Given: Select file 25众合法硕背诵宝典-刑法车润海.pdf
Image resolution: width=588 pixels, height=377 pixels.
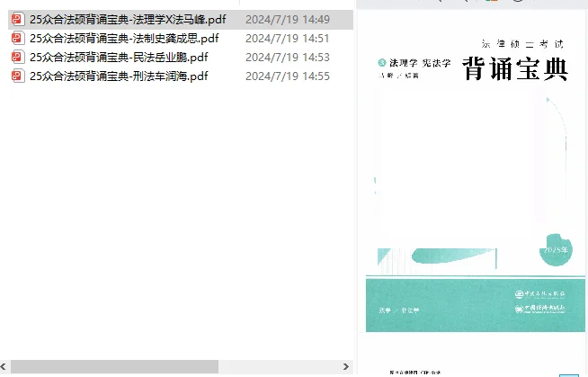Looking at the screenshot, I should [x=119, y=76].
